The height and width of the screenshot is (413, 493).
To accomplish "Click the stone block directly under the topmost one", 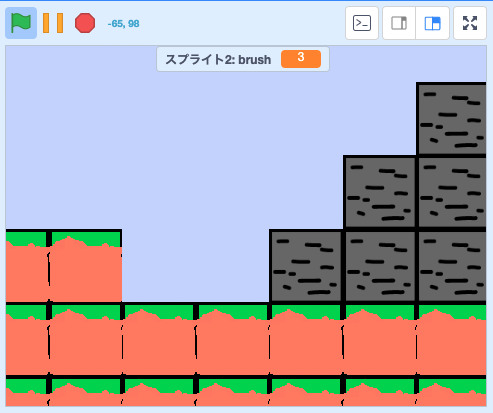I will point(451,192).
